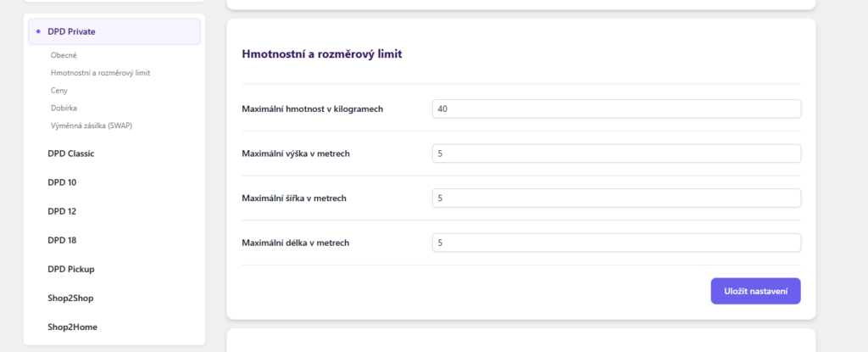The image size is (868, 352).
Task: Open Shop2Shop service settings
Action: pos(70,298)
